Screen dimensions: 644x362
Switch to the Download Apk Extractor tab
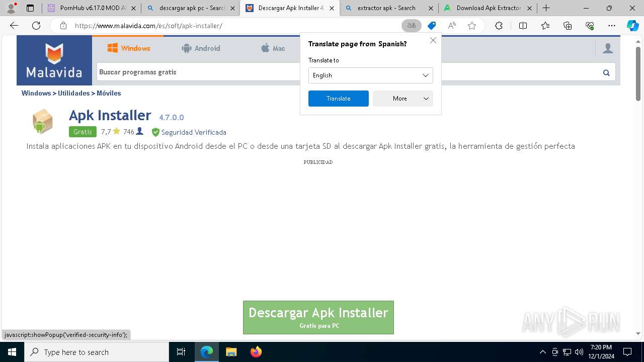pyautogui.click(x=488, y=8)
